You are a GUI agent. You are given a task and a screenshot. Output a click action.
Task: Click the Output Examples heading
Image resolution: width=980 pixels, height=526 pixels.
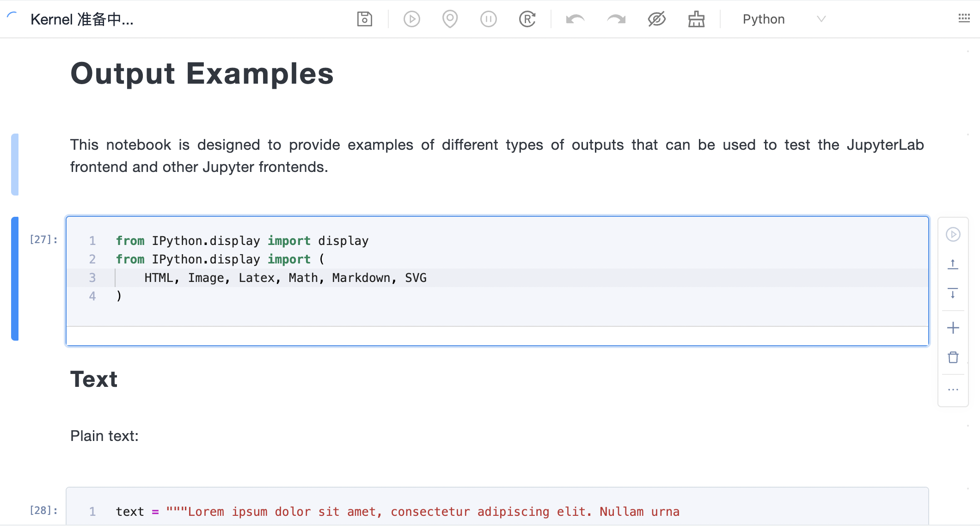pyautogui.click(x=202, y=73)
